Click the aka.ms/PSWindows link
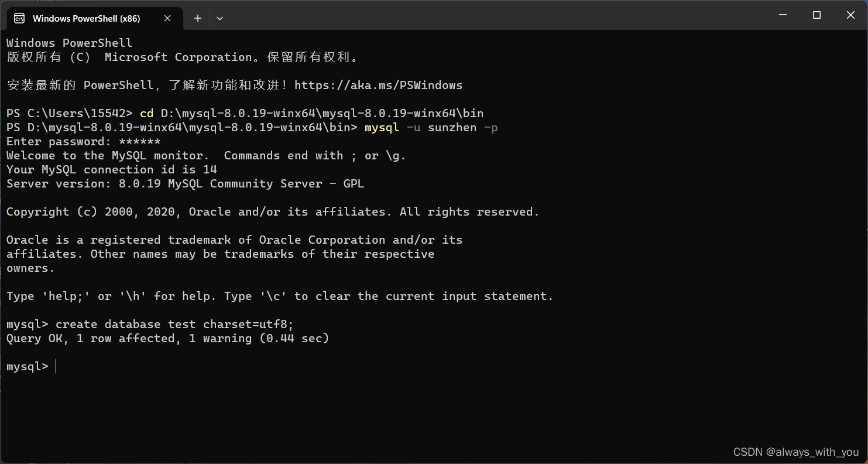 tap(378, 85)
